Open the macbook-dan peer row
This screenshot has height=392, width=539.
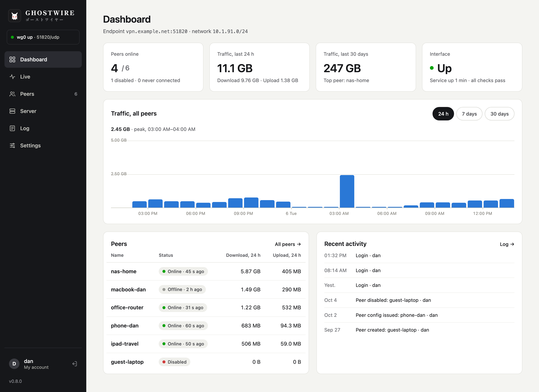coord(206,290)
